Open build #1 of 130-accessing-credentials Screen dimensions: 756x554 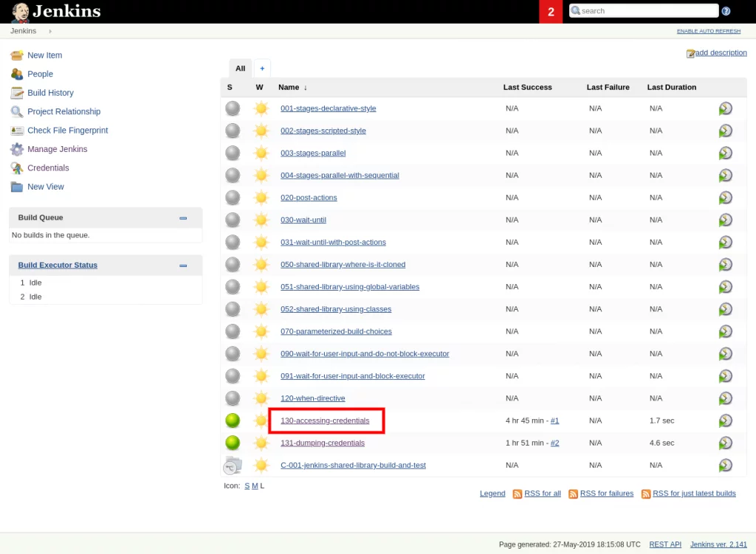tap(554, 420)
